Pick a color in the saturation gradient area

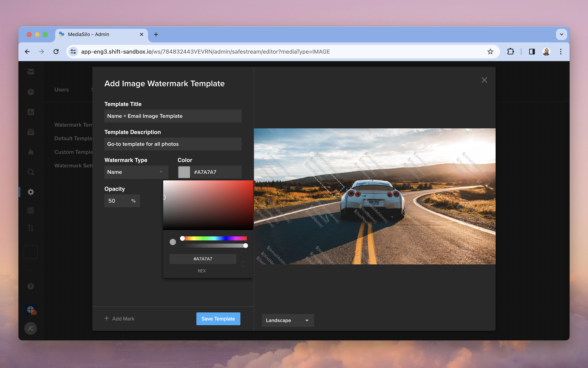(208, 205)
